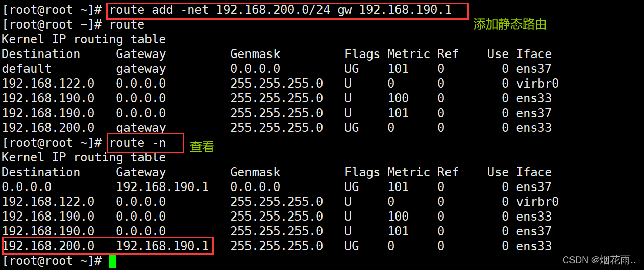
Task: Click "Flags" header in the route -n output
Action: coord(362,172)
